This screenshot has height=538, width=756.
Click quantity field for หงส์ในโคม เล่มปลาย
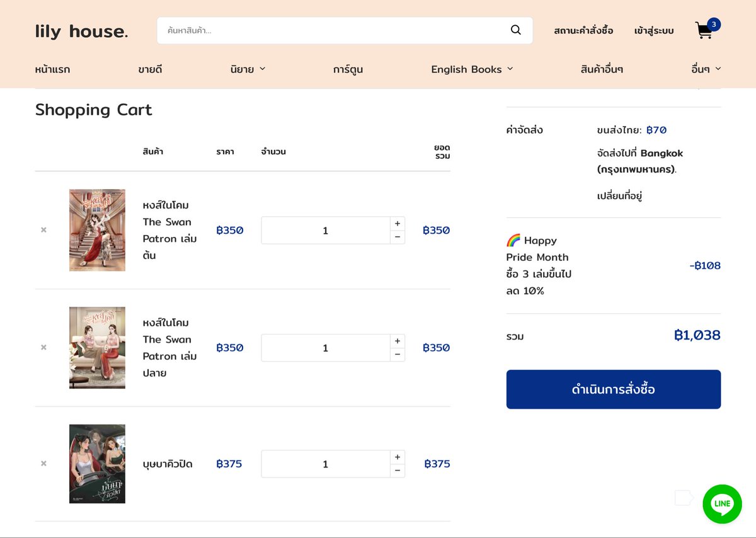(x=326, y=348)
